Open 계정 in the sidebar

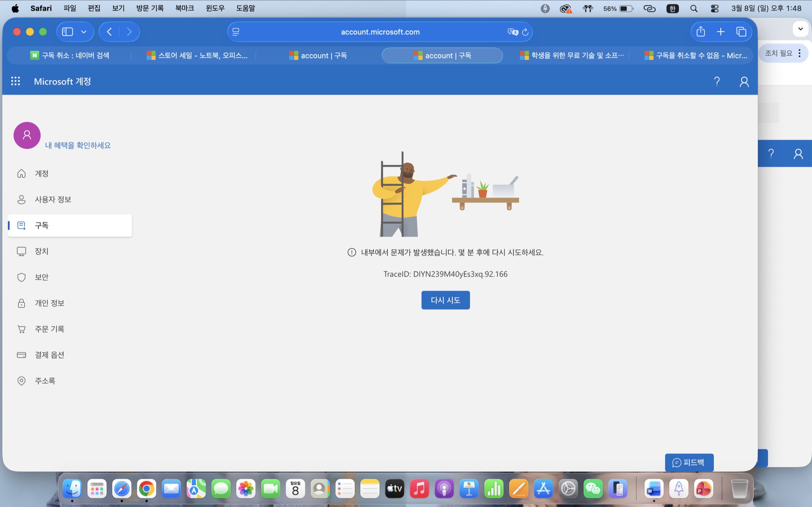(70, 174)
